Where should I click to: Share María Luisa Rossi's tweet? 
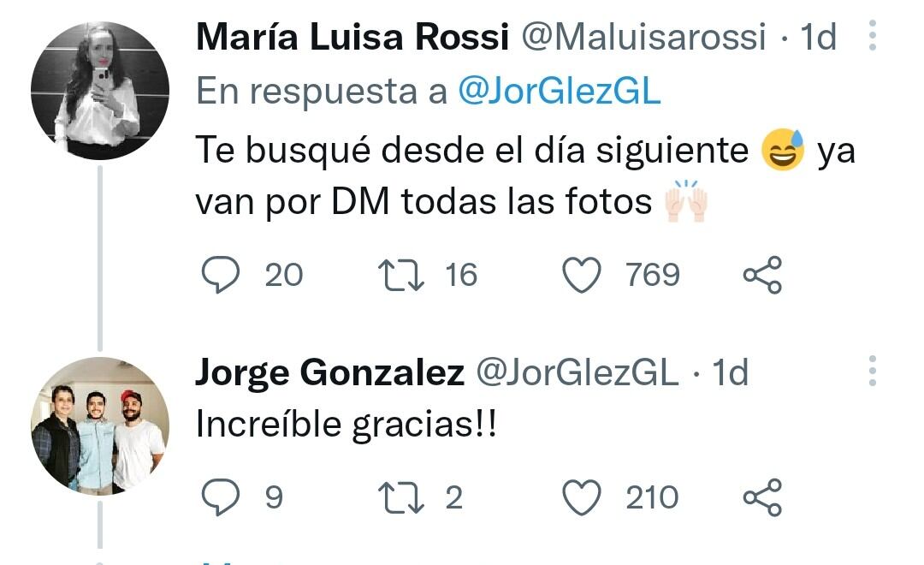761,275
